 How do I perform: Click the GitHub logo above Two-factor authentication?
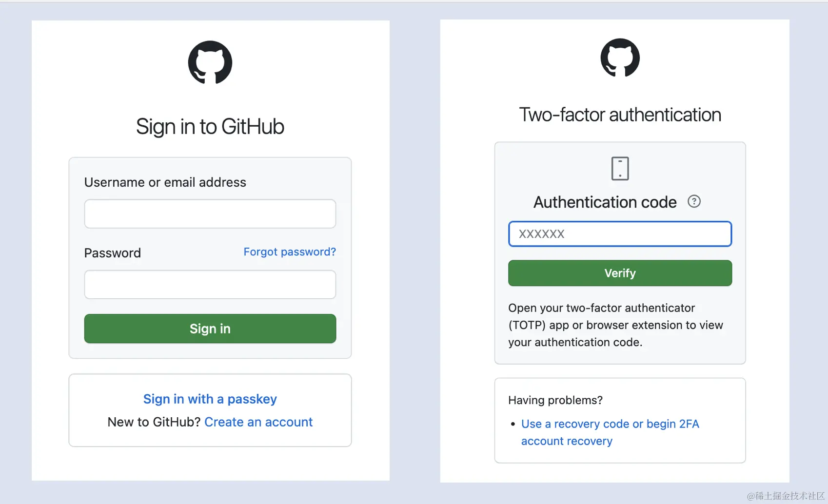click(620, 58)
